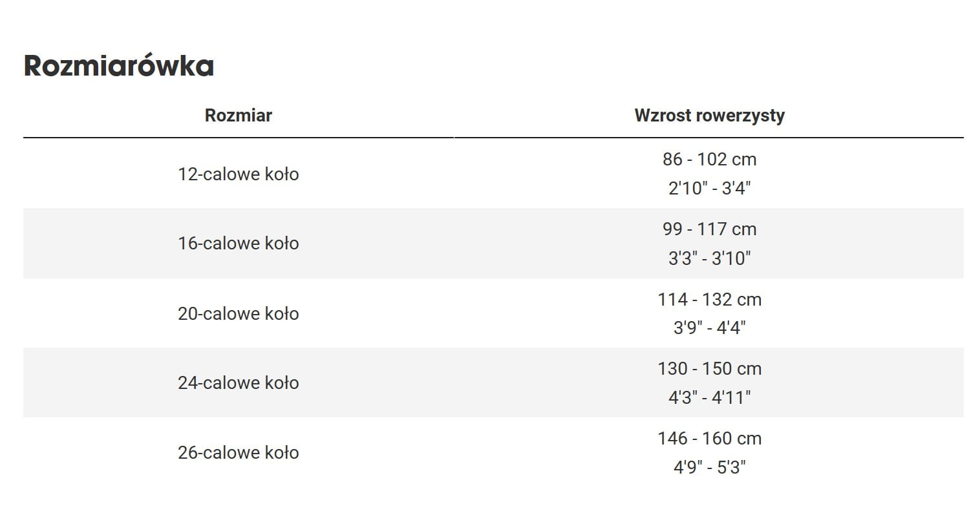Click the 130 - 150 cm height range
The image size is (980, 513).
tap(709, 368)
